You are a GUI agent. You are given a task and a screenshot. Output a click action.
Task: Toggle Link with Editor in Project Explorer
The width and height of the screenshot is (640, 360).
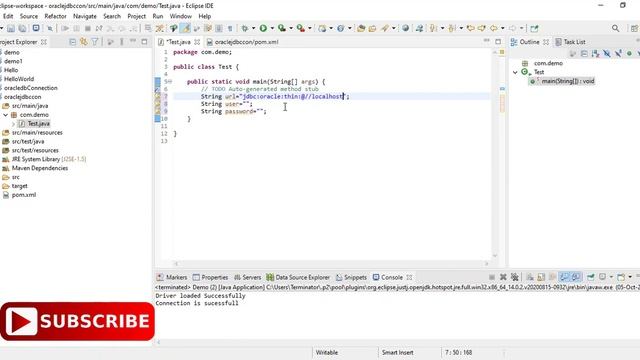(84, 42)
